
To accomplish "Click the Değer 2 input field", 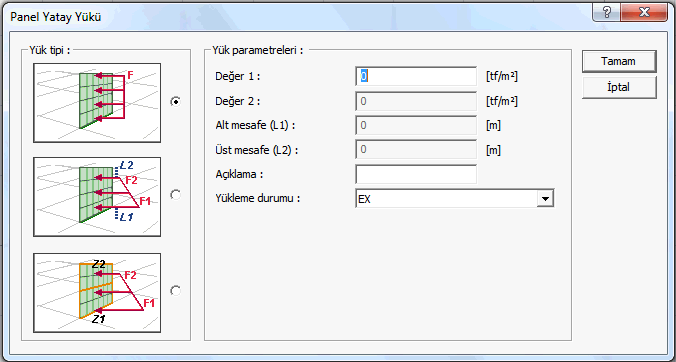I will pyautogui.click(x=416, y=101).
